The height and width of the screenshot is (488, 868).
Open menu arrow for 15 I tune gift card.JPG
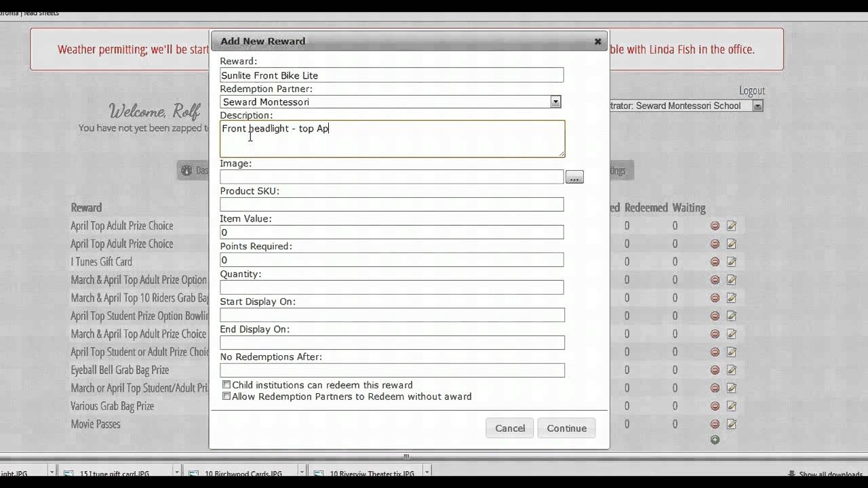176,472
